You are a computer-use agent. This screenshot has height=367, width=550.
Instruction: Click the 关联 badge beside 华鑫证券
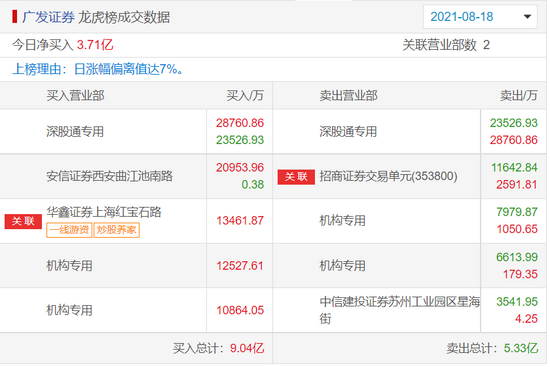pyautogui.click(x=23, y=221)
